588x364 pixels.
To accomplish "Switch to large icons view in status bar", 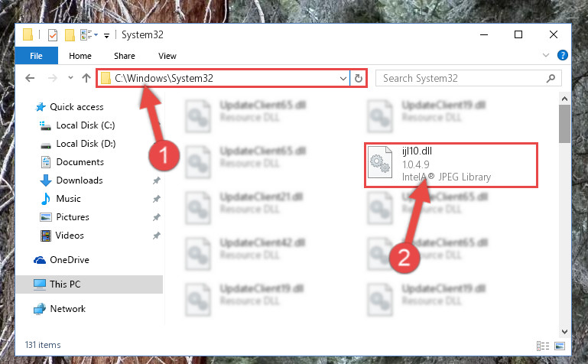I will pos(560,346).
